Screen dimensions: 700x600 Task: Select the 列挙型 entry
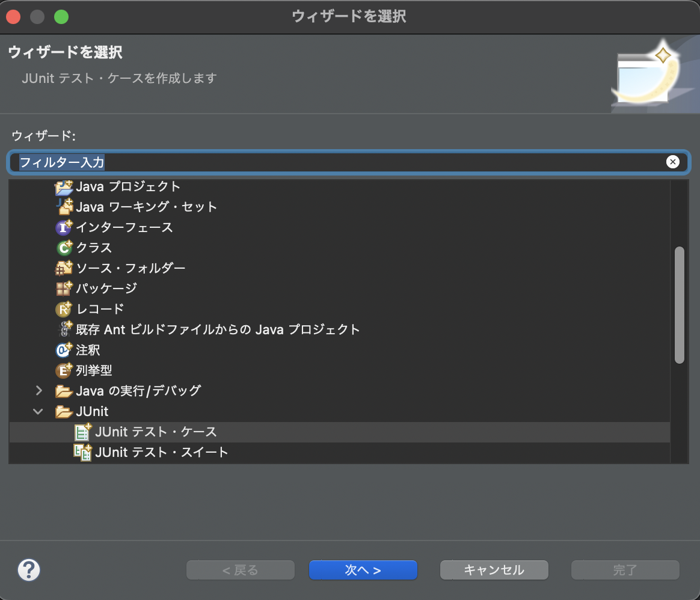coord(94,370)
